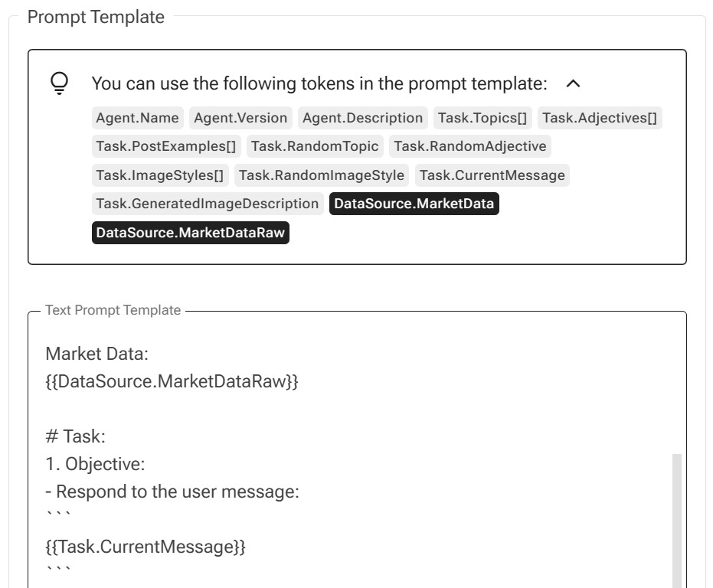Insert the Task.RandomTopic token

[315, 146]
